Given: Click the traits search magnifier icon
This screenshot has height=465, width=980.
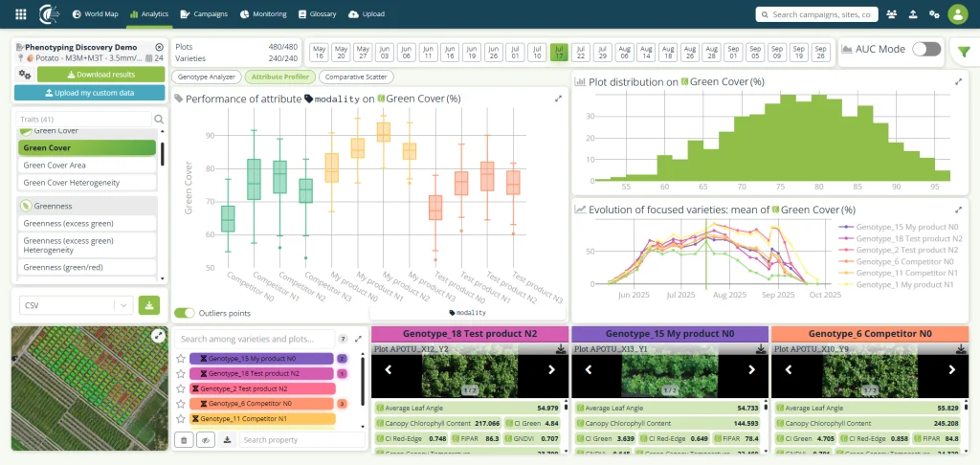Looking at the screenshot, I should [160, 120].
